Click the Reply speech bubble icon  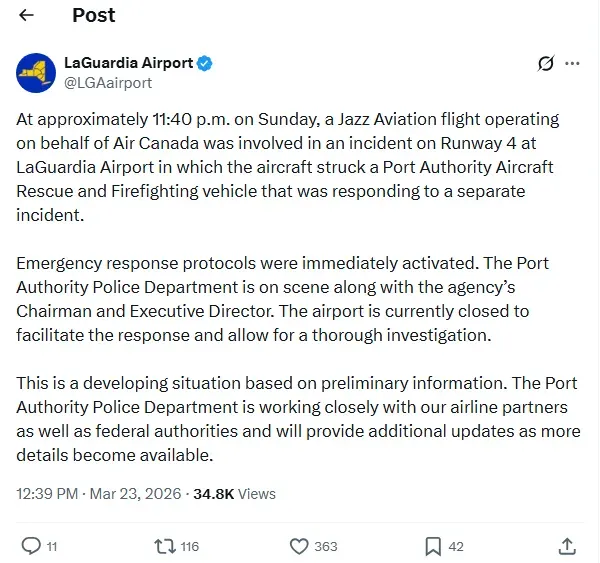31,546
